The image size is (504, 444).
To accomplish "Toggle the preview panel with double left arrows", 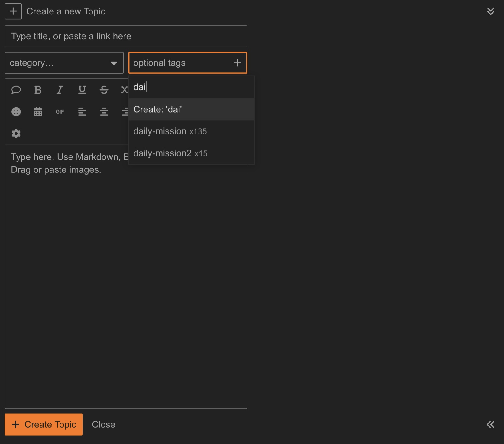I will point(490,424).
